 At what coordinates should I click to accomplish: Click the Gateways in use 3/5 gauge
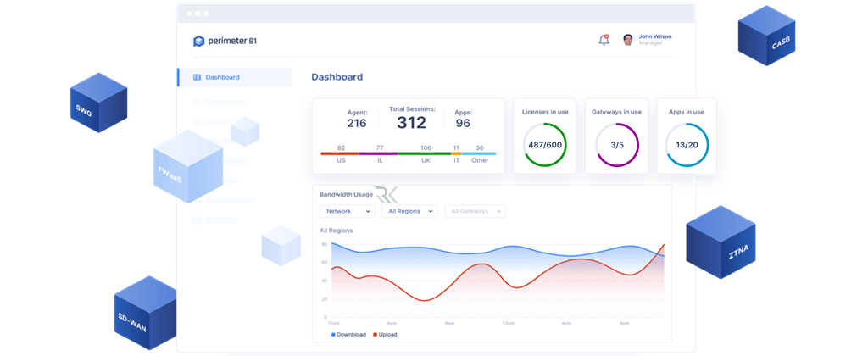616,145
